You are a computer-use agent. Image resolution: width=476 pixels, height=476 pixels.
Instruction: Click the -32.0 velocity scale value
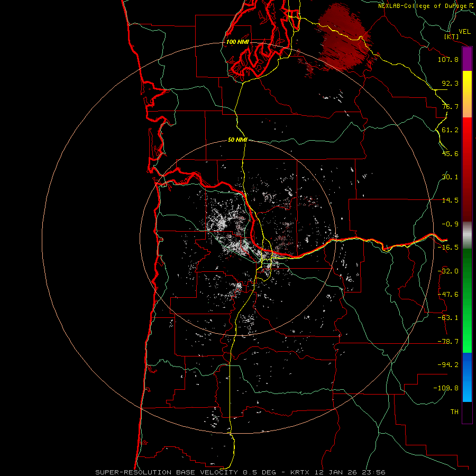(448, 271)
